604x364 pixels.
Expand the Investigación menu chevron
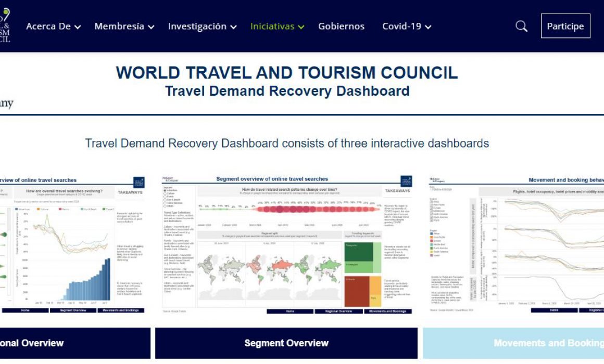[x=233, y=27]
